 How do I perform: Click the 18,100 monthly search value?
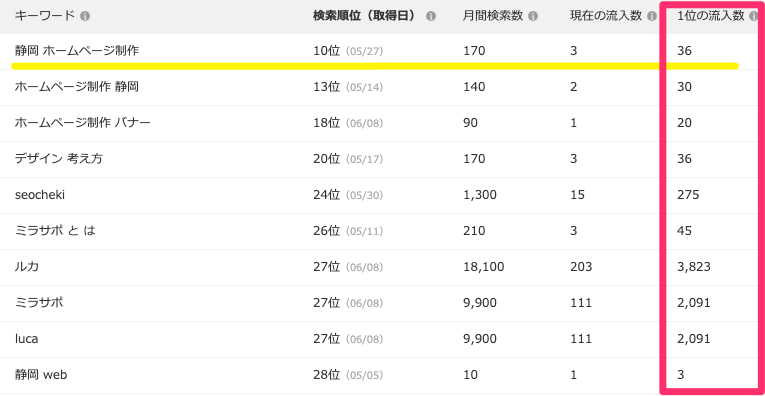[483, 267]
